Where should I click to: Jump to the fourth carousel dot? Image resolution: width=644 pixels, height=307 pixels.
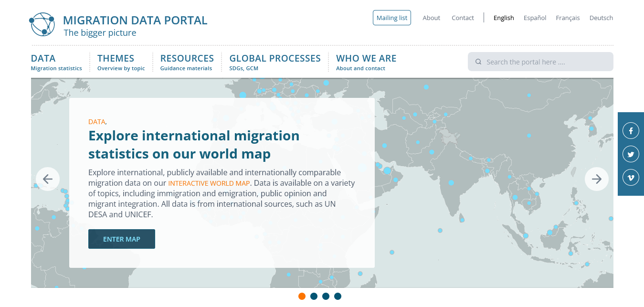coord(338,296)
